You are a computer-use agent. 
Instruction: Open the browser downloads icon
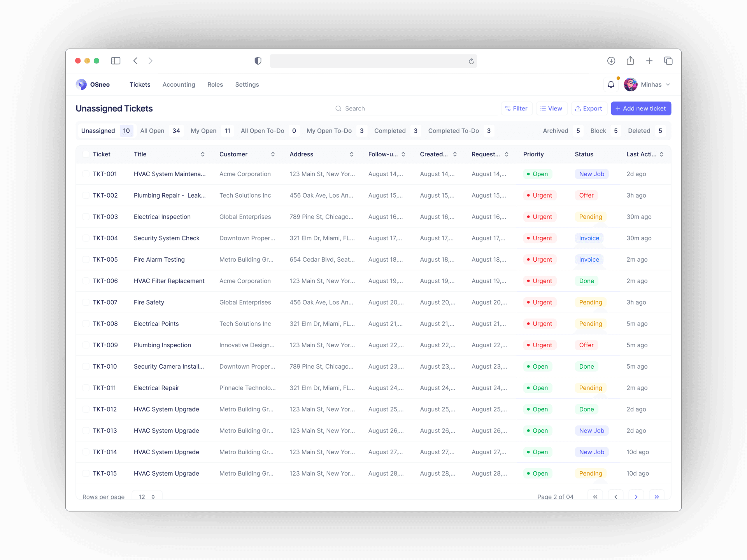pos(611,61)
